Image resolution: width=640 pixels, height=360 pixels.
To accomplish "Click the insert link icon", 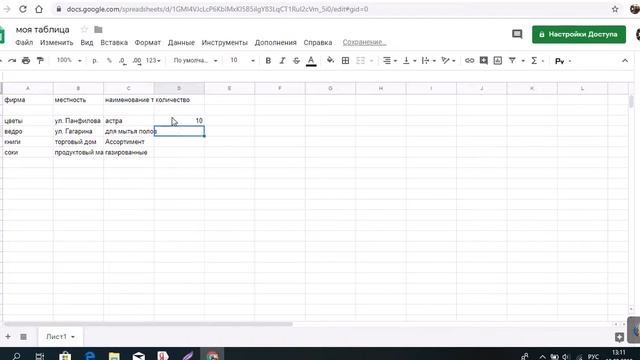I will 469,60.
